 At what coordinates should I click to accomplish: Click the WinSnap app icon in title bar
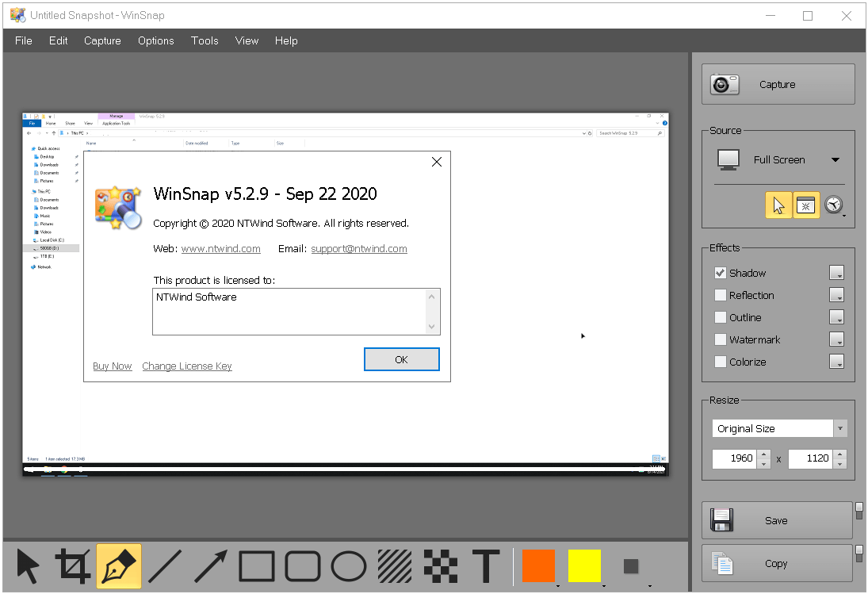(17, 15)
